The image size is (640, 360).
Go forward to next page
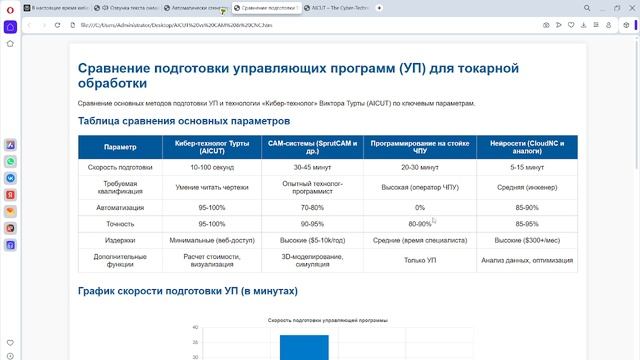pyautogui.click(x=44, y=25)
